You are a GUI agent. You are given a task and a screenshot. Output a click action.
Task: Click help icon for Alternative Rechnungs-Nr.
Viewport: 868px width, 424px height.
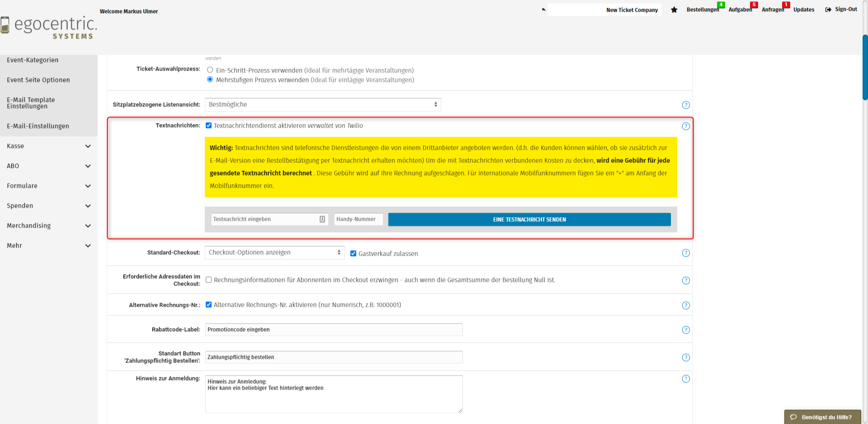pos(686,305)
